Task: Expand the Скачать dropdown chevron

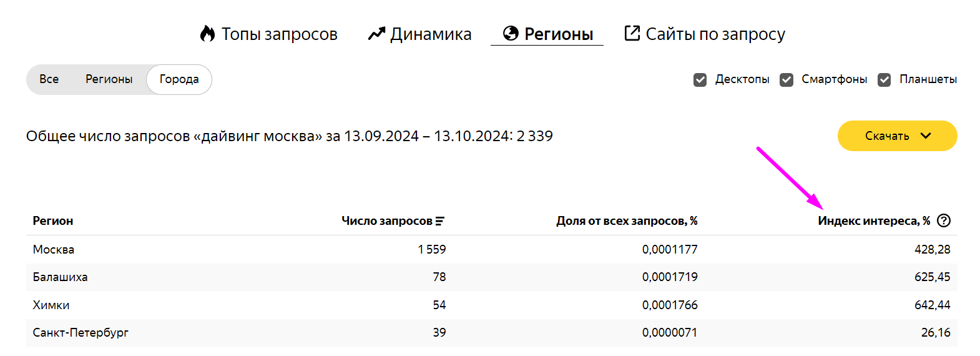Action: [x=926, y=136]
